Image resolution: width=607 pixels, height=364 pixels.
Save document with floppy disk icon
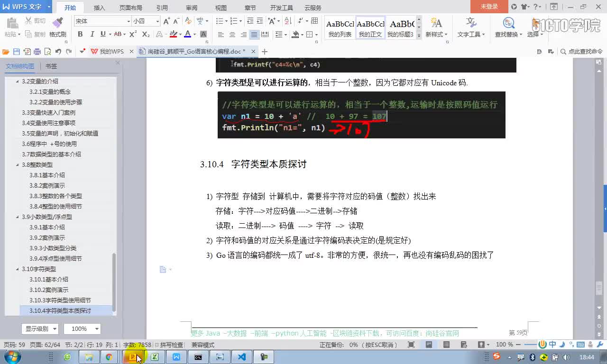17,51
